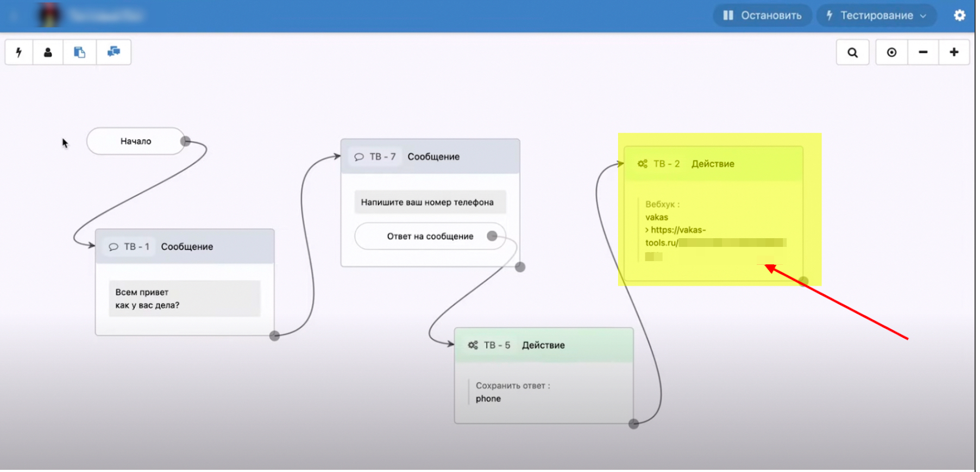
Task: Click the magnifier search icon
Action: 852,53
